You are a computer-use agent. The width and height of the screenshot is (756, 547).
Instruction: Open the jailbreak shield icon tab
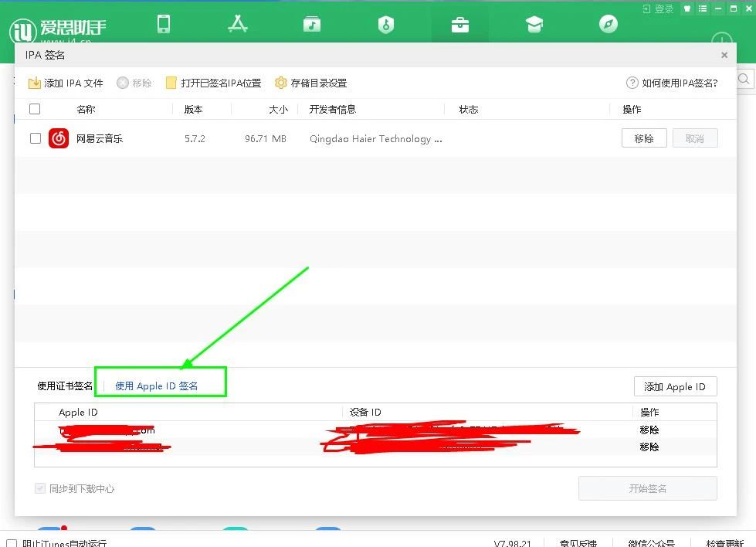[385, 24]
